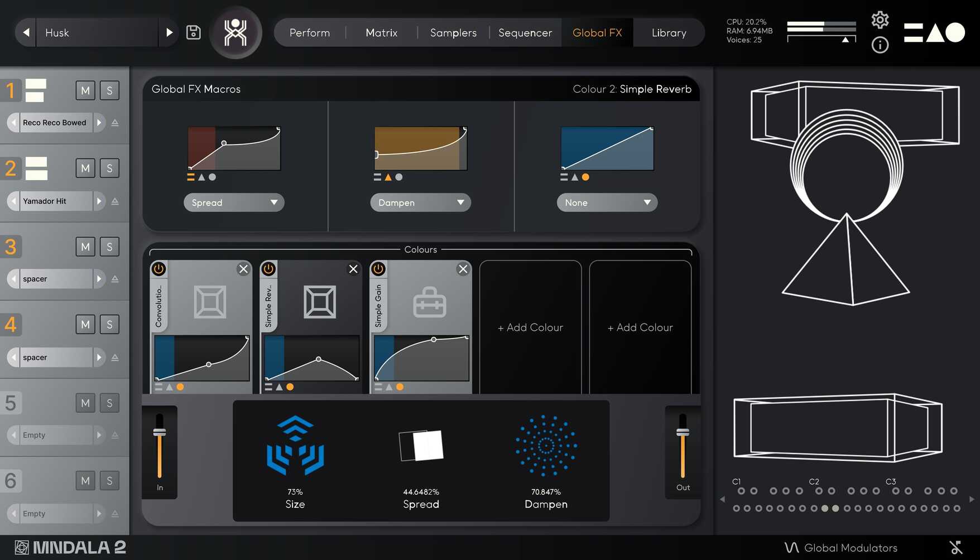Eject the Reco Reco Bowed sample

pyautogui.click(x=115, y=123)
